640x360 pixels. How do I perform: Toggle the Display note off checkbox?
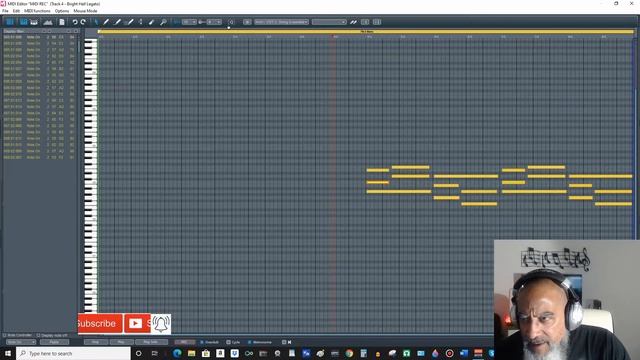pyautogui.click(x=38, y=336)
